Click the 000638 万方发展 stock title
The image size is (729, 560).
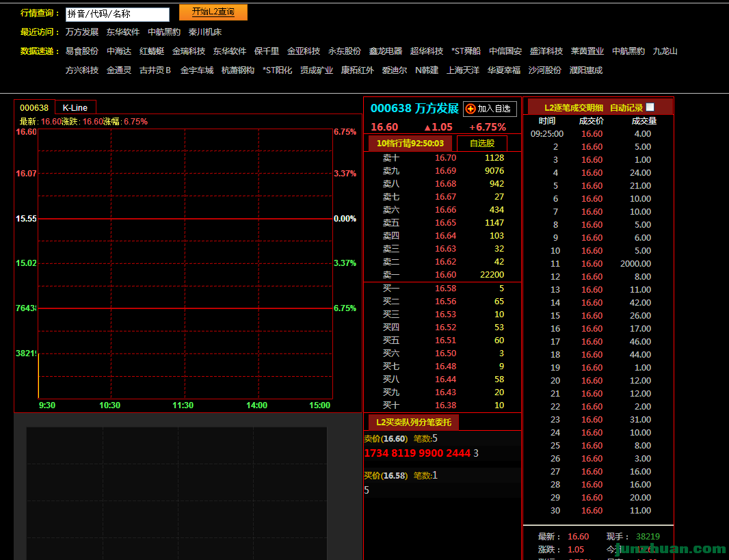[414, 109]
